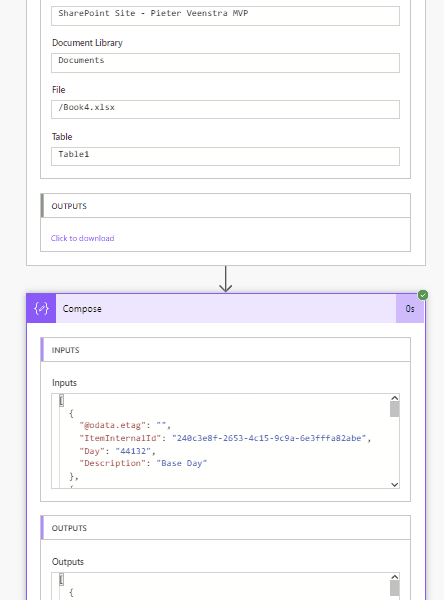The image size is (444, 600).
Task: Click the Compose action header title
Action: (x=82, y=309)
